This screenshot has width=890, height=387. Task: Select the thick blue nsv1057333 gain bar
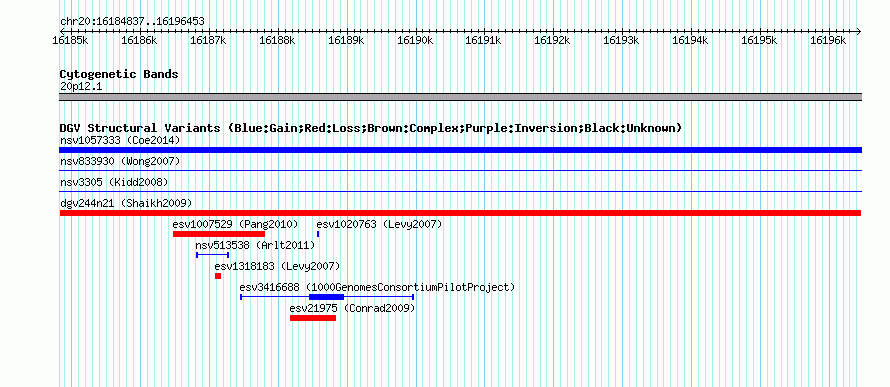pyautogui.click(x=460, y=150)
